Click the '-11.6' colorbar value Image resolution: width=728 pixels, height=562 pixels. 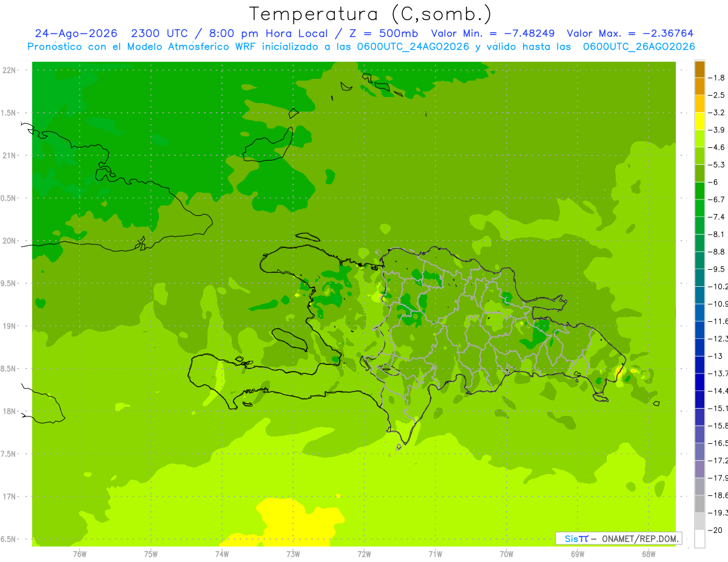click(718, 321)
